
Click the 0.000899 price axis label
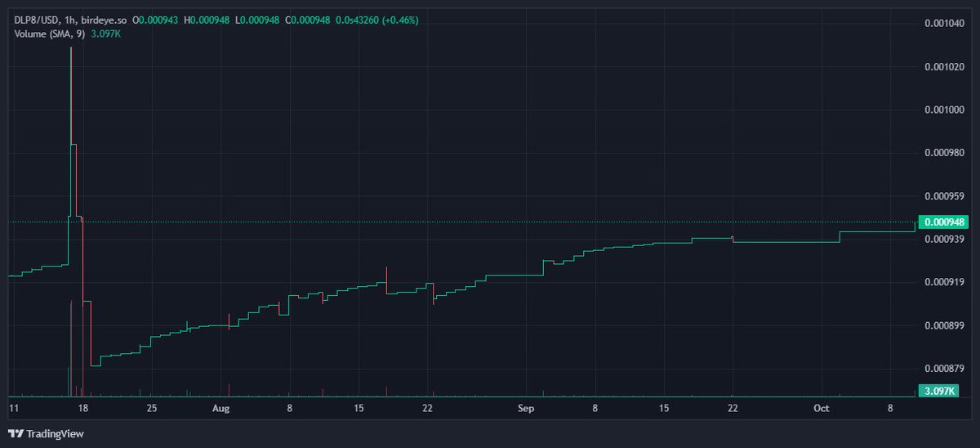[944, 325]
